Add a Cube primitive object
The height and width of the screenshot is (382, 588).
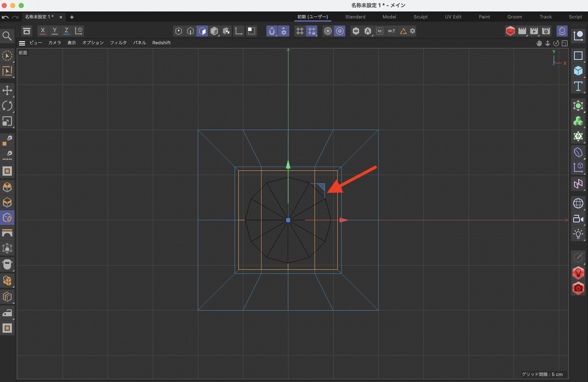(x=578, y=71)
